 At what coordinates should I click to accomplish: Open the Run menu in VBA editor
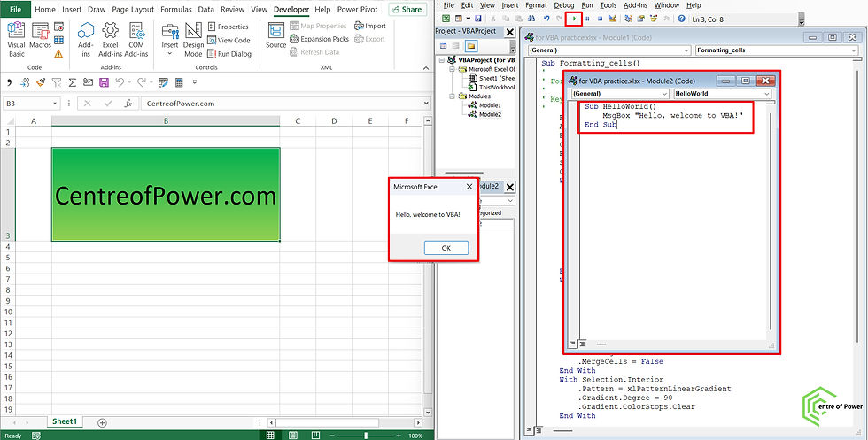coord(587,5)
